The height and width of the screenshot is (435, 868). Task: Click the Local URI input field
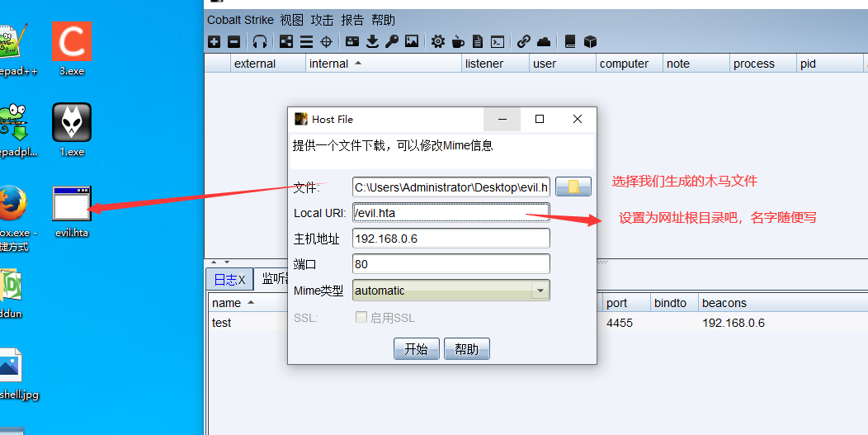tap(451, 213)
